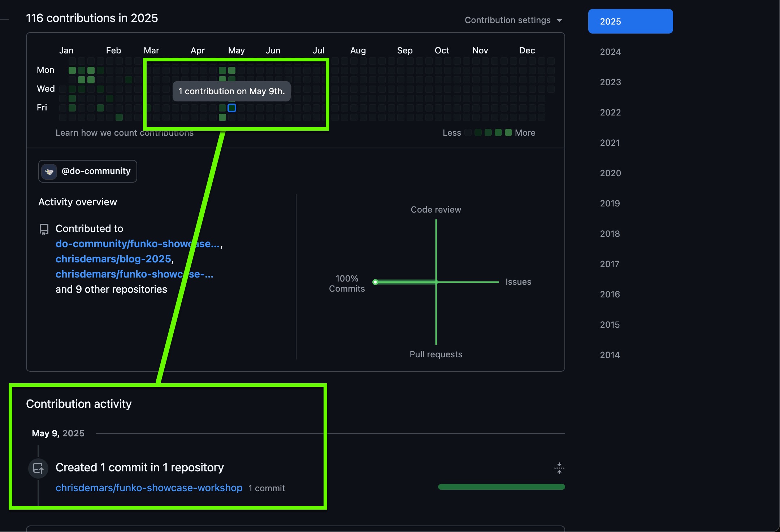Screen dimensions: 780x532
Task: Collapse the commit activity with fold icon
Action: coord(559,468)
